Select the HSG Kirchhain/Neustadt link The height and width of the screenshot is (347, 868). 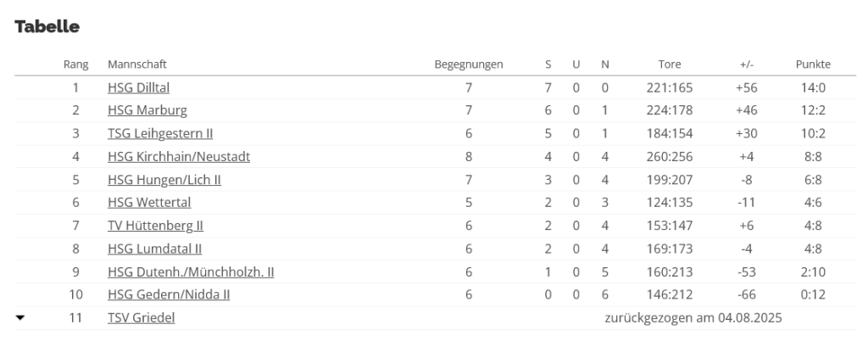179,156
